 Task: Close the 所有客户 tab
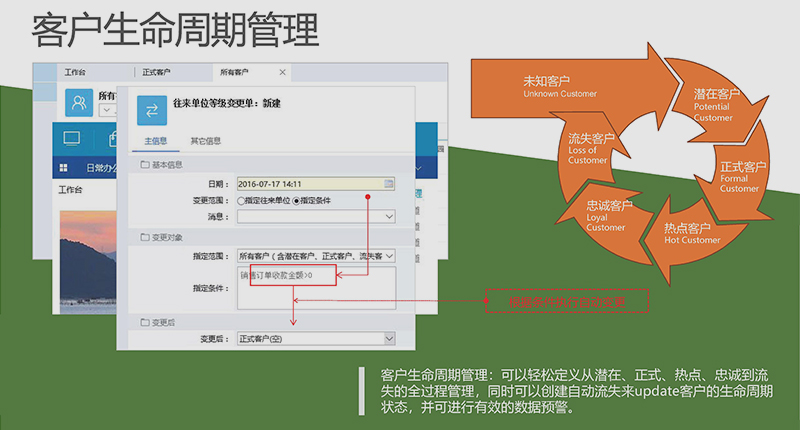point(282,72)
